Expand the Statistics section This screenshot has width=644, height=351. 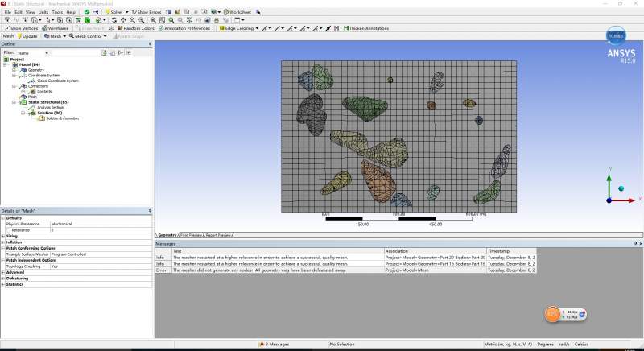tap(3, 284)
